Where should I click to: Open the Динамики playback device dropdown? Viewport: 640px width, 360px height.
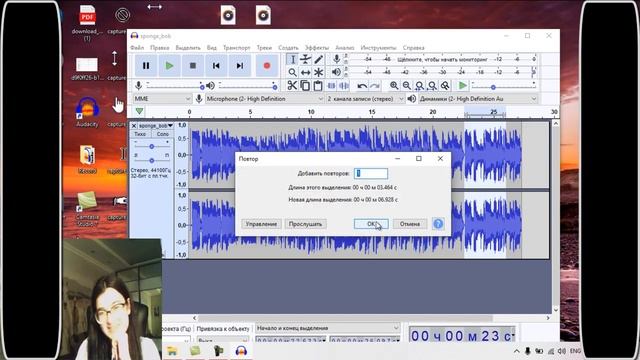(478, 99)
